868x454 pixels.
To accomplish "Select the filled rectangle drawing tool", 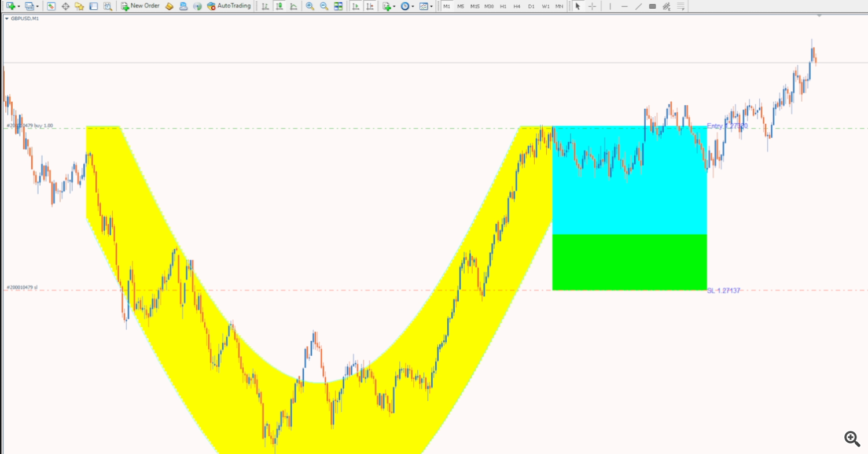I will (x=652, y=6).
